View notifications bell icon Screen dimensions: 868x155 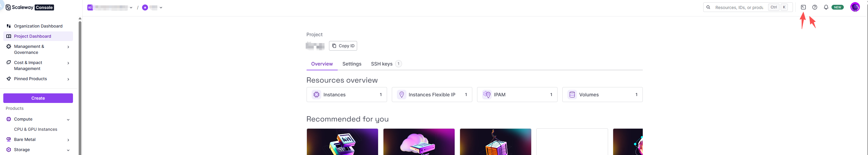(x=826, y=7)
